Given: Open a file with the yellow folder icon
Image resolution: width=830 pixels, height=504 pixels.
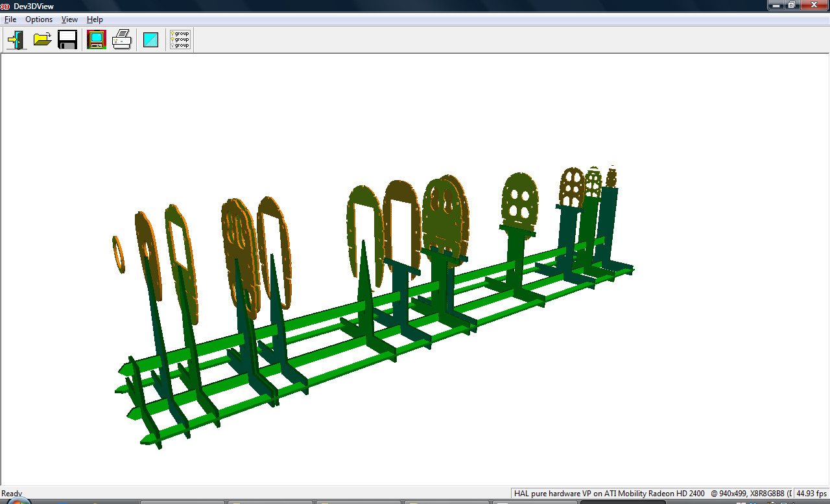Looking at the screenshot, I should click(42, 40).
